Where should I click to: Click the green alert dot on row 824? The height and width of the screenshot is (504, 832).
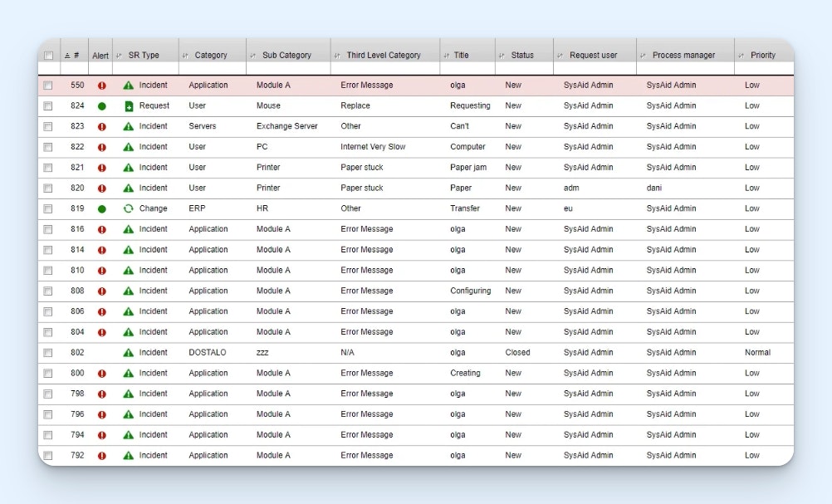click(x=101, y=106)
